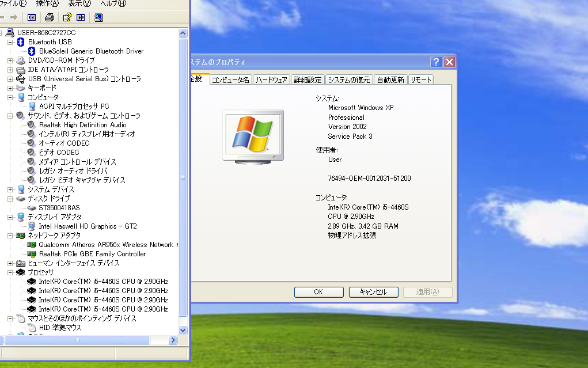Open the ヘルプ(H) menu
Screen dimensions: 588x368
[113, 3]
